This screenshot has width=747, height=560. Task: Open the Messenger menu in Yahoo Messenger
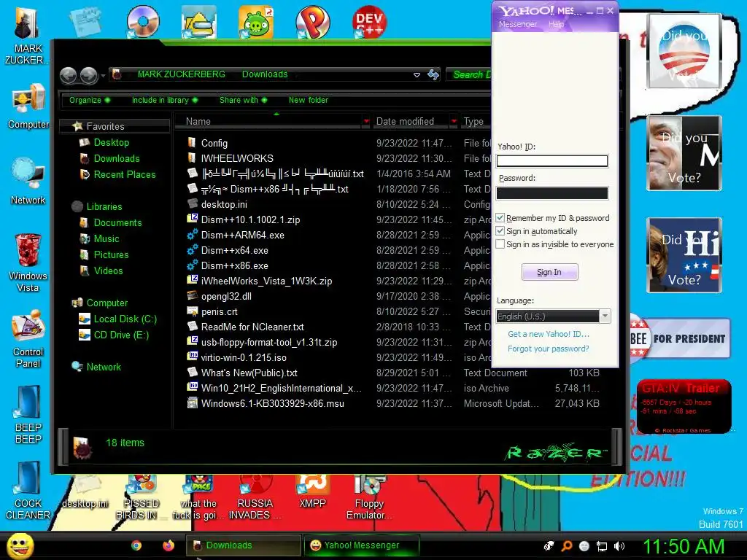coord(517,24)
